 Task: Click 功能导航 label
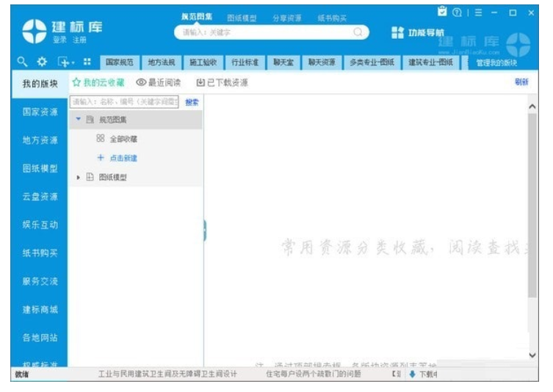[x=427, y=33]
